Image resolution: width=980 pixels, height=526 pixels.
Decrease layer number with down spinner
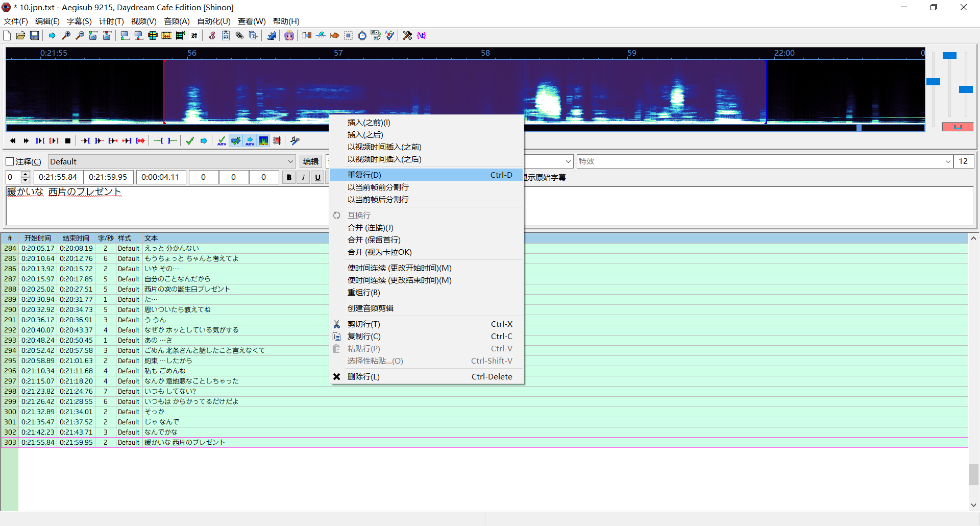coord(26,180)
